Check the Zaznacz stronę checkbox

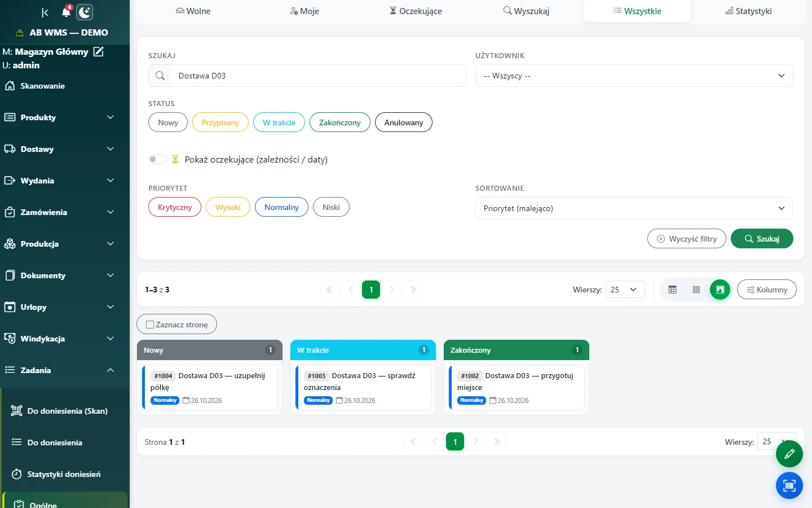coord(150,325)
